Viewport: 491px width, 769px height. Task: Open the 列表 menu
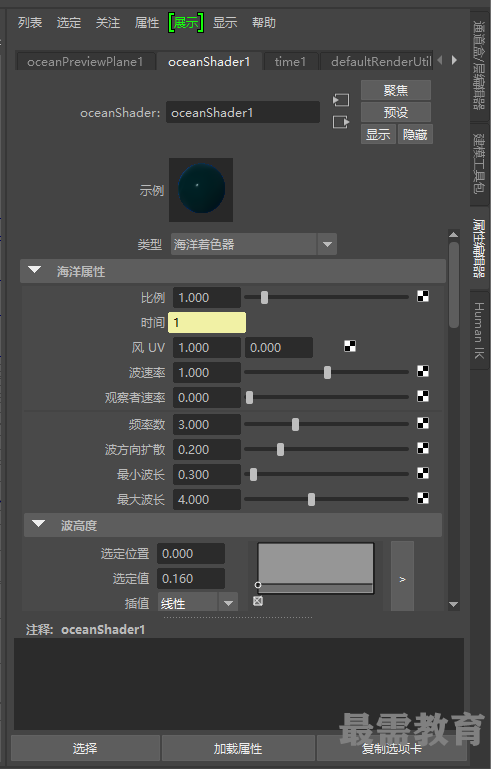[30, 23]
